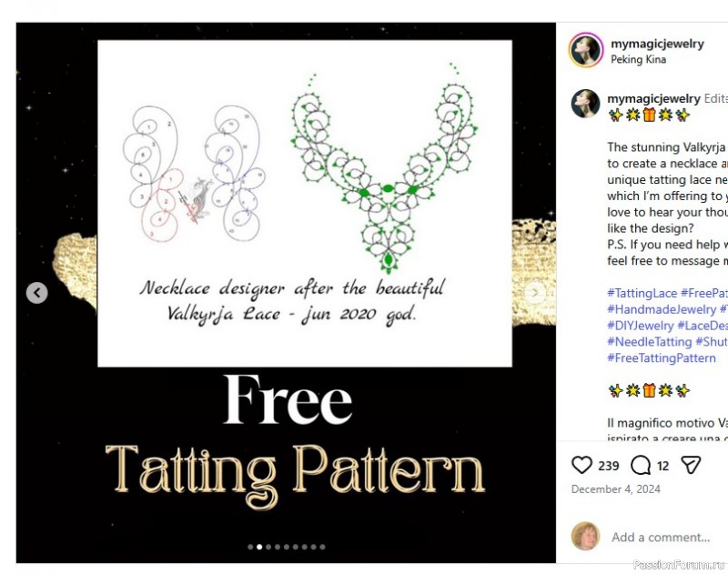View the 239 likes count
Screen dimensions: 728x574
tap(608, 466)
